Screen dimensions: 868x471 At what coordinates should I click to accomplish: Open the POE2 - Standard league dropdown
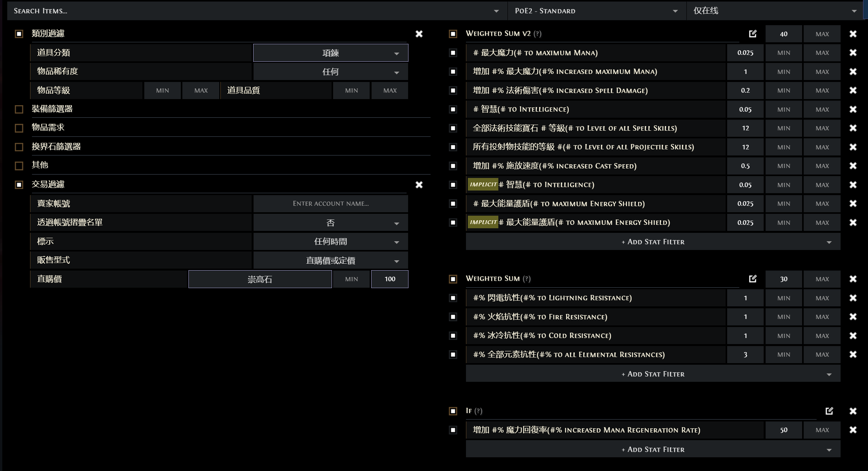596,11
